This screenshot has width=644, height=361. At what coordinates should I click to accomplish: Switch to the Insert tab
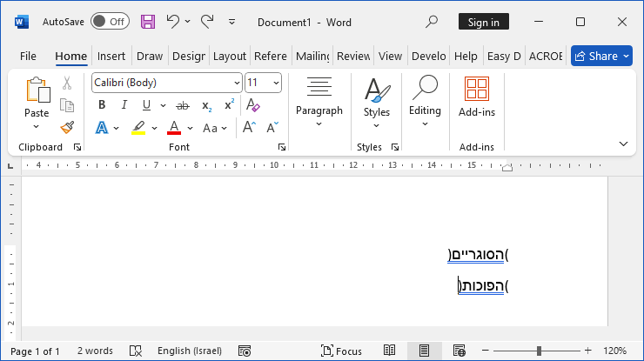pos(111,56)
